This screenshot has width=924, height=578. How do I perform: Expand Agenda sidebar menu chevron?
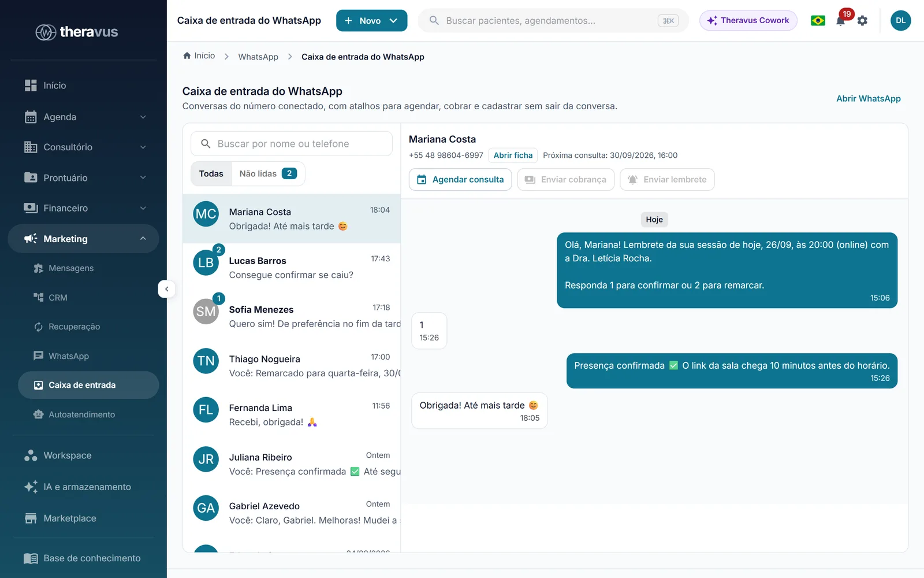click(x=143, y=117)
